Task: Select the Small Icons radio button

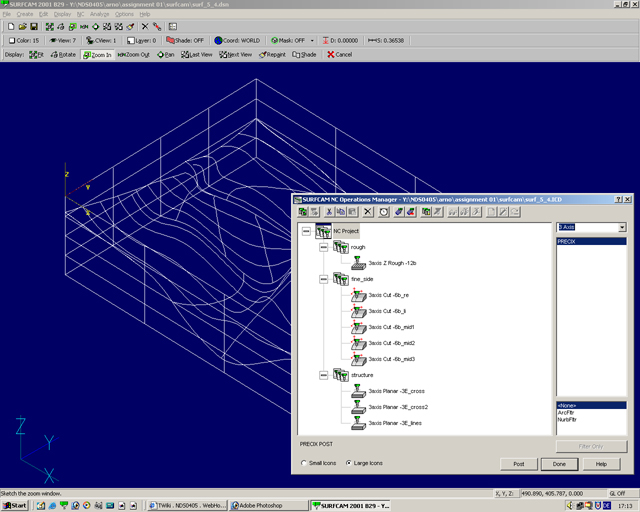Action: (303, 463)
